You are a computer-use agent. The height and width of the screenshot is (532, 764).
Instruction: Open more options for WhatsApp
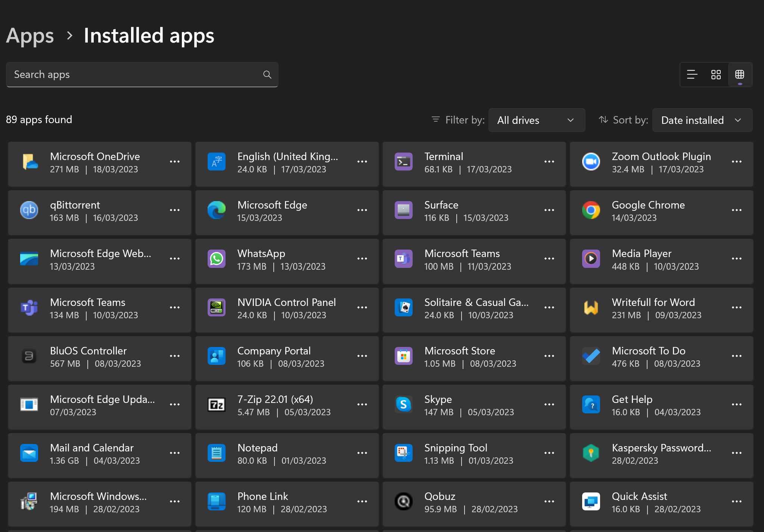[362, 259]
